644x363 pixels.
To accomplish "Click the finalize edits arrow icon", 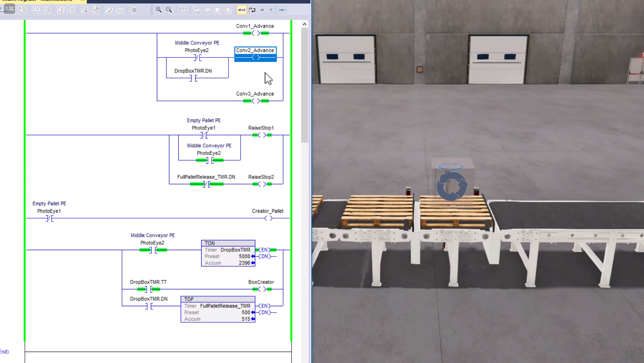I will coord(133,10).
